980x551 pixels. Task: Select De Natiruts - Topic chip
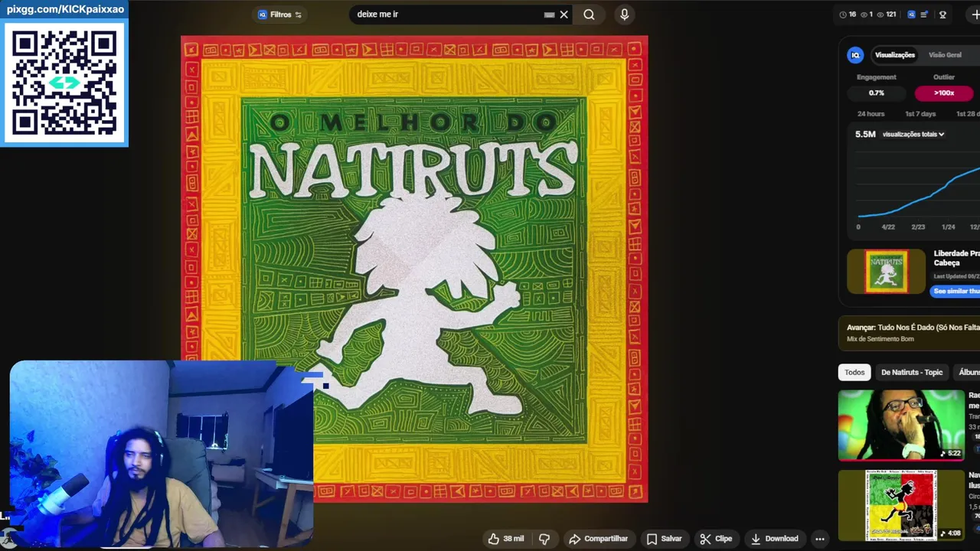click(x=912, y=373)
